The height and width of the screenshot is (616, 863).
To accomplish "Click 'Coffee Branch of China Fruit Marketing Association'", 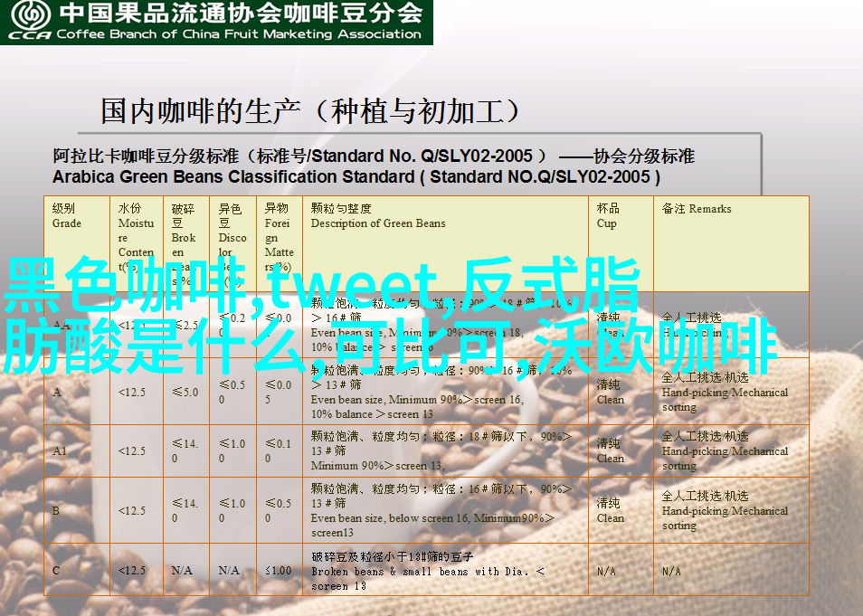I will pos(239,34).
